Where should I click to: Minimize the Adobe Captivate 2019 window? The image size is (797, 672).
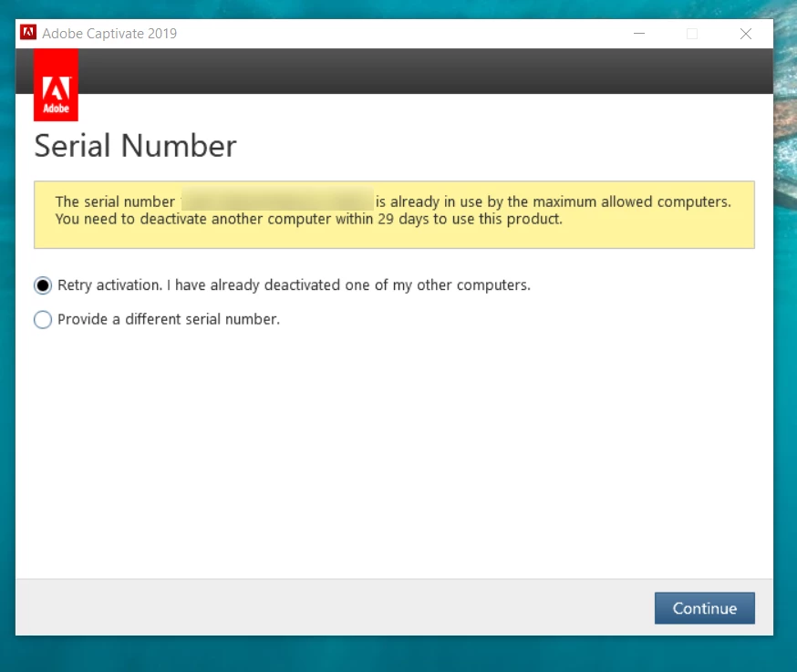point(639,34)
